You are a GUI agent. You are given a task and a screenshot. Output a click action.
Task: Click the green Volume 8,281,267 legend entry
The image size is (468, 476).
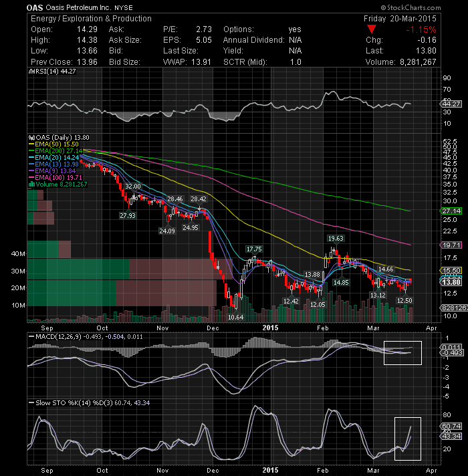[x=58, y=185]
